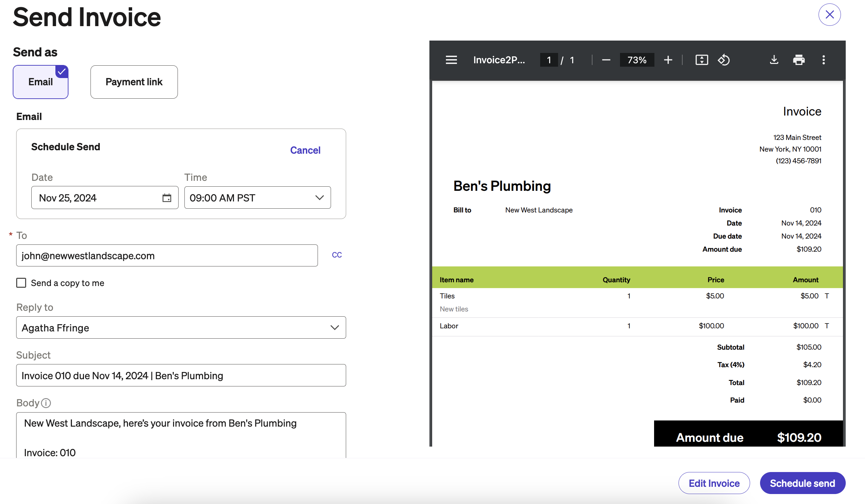Print the invoice PDF

coord(799,60)
